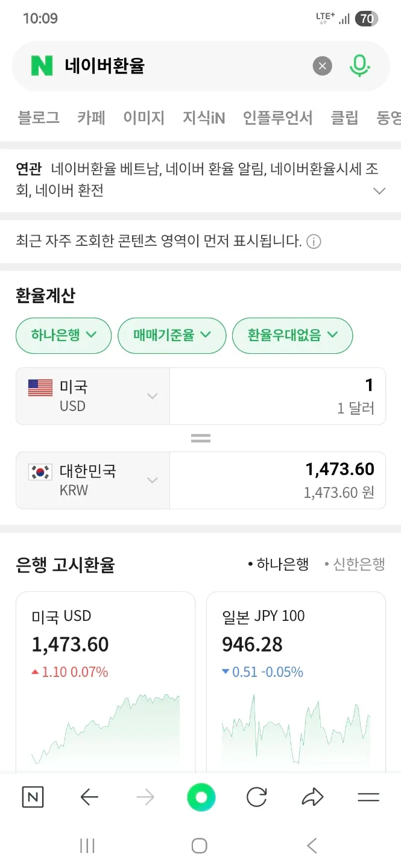Go back using the bottom back arrow

(89, 797)
